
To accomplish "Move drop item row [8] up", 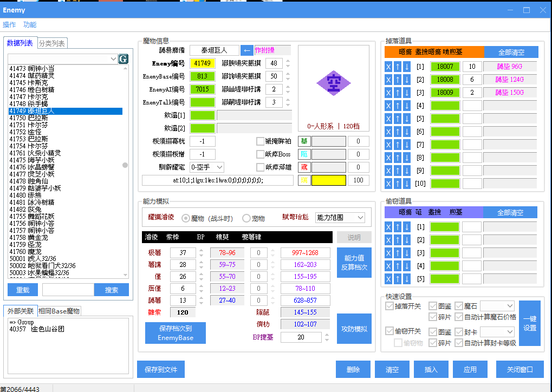I will [398, 158].
